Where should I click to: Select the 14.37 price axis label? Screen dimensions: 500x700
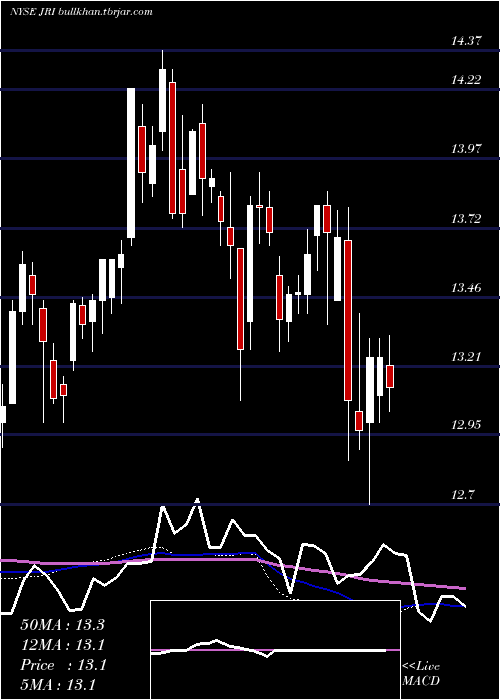pos(466,41)
